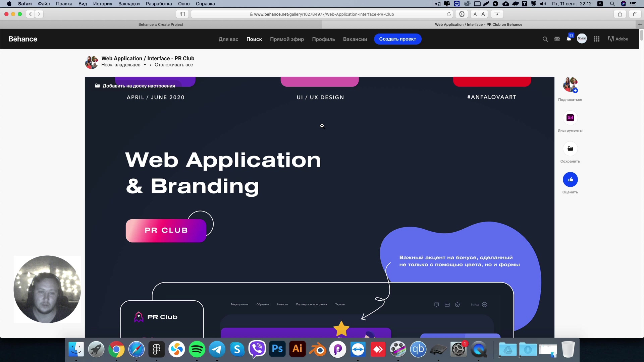Open Профиль menu item in navbar
The image size is (644, 362).
tap(323, 39)
